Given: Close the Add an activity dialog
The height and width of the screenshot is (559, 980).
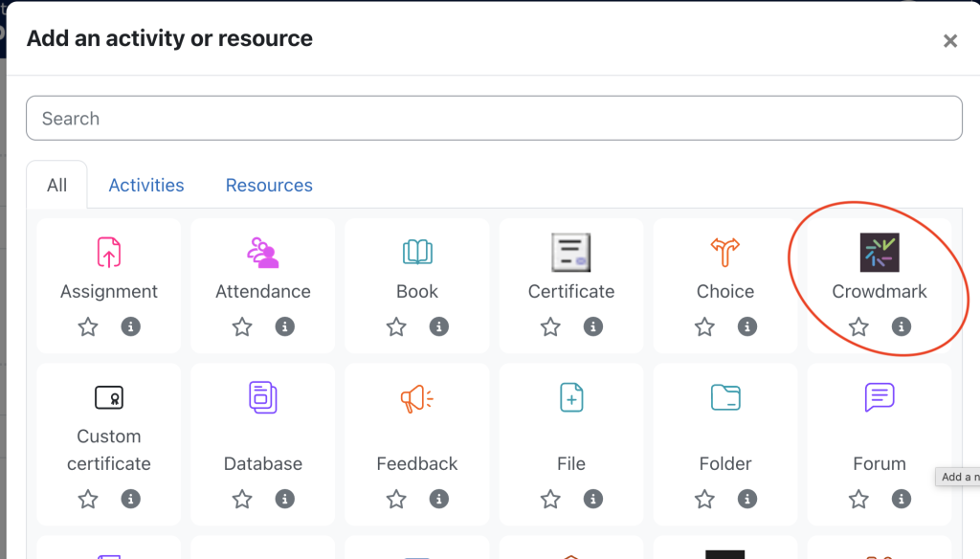Looking at the screenshot, I should [x=950, y=41].
